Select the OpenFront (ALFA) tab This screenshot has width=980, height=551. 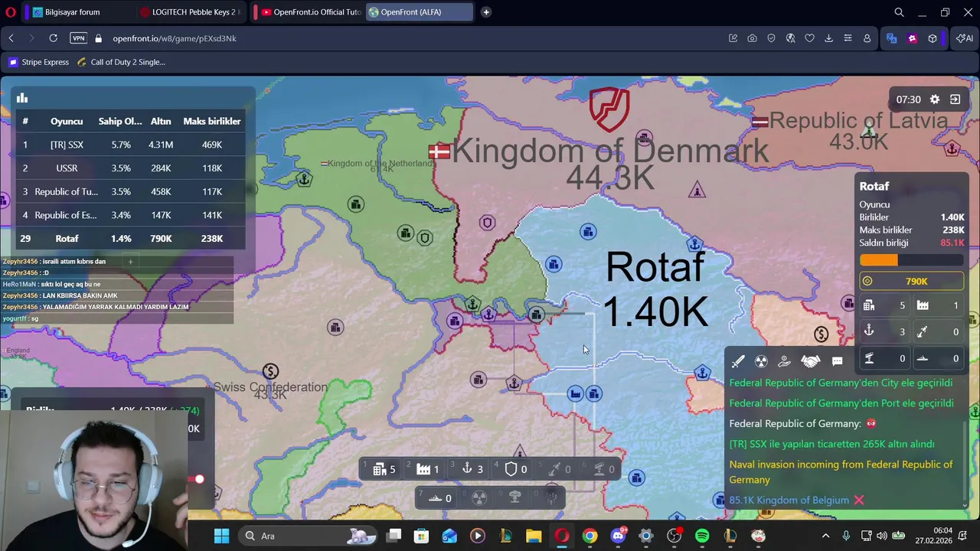tap(418, 12)
